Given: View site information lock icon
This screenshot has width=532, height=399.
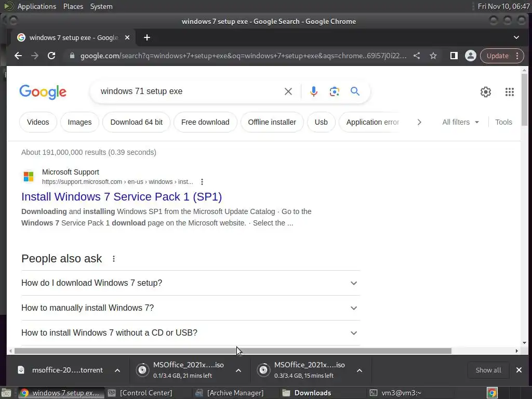Looking at the screenshot, I should tap(72, 56).
